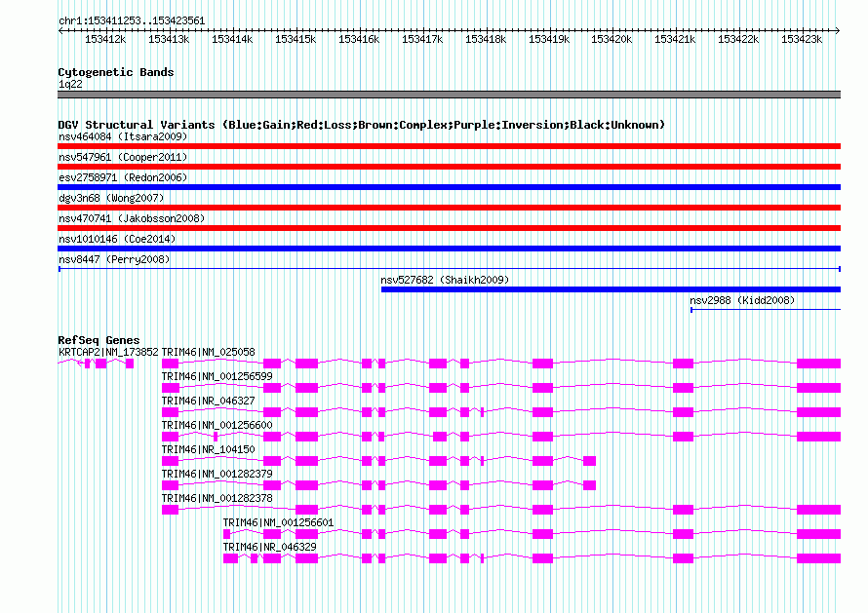The height and width of the screenshot is (613, 868).
Task: Click the KRTCAP2|NM_173852 gene label
Action: click(x=108, y=352)
